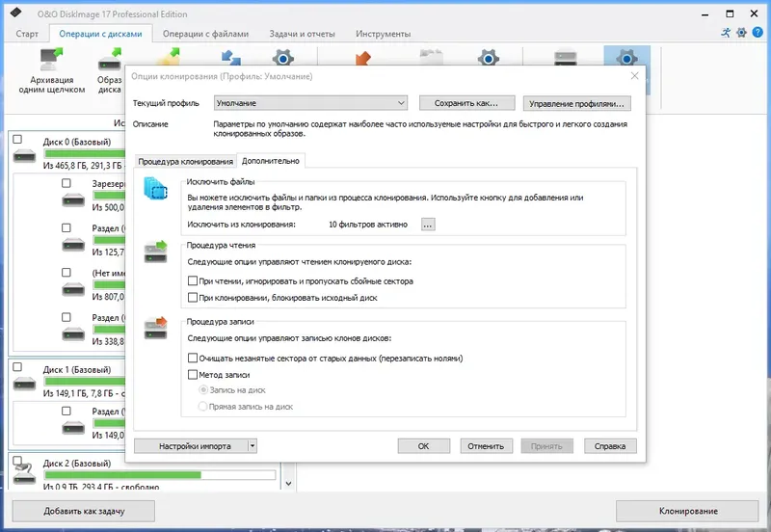Enable clearing unused sectors with zeros
The image size is (771, 532).
click(193, 358)
